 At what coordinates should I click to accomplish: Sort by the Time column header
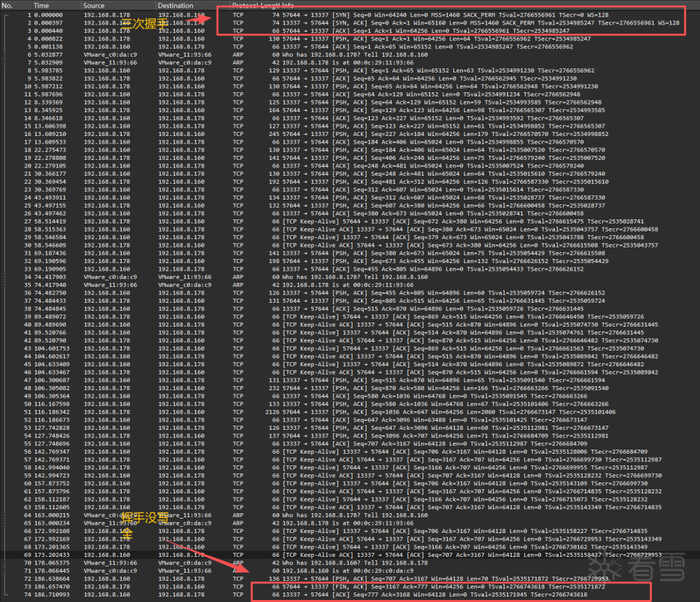point(41,5)
